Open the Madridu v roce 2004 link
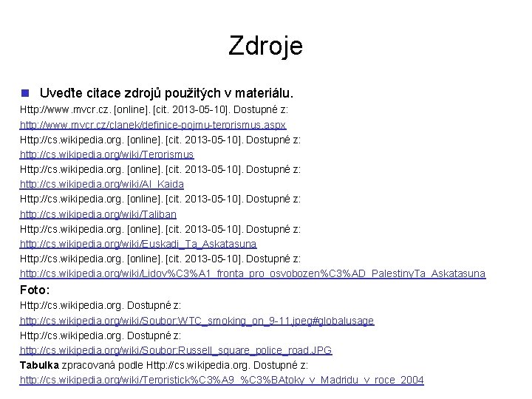This screenshot has height=399, width=532. tap(222, 380)
